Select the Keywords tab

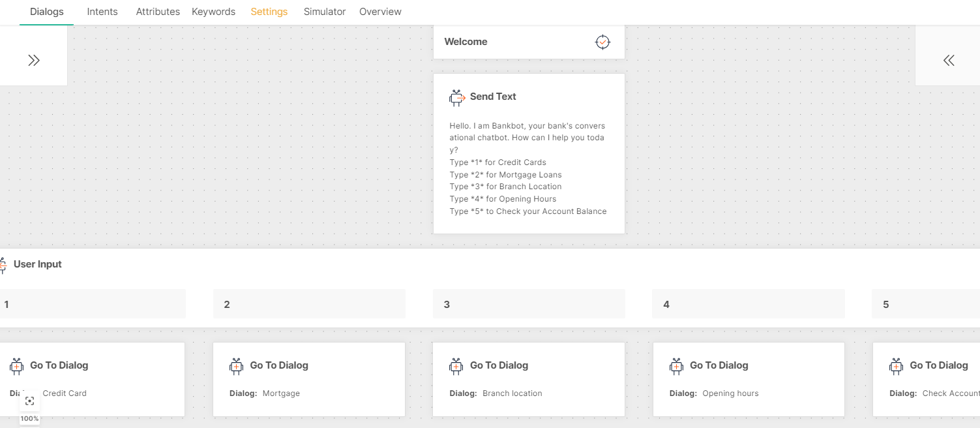[x=213, y=12]
